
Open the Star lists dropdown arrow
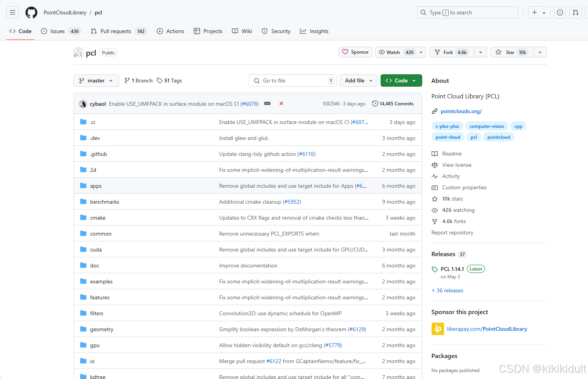click(540, 52)
